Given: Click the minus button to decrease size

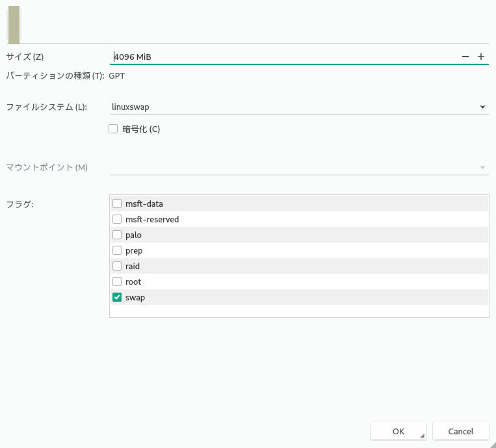Looking at the screenshot, I should click(465, 57).
